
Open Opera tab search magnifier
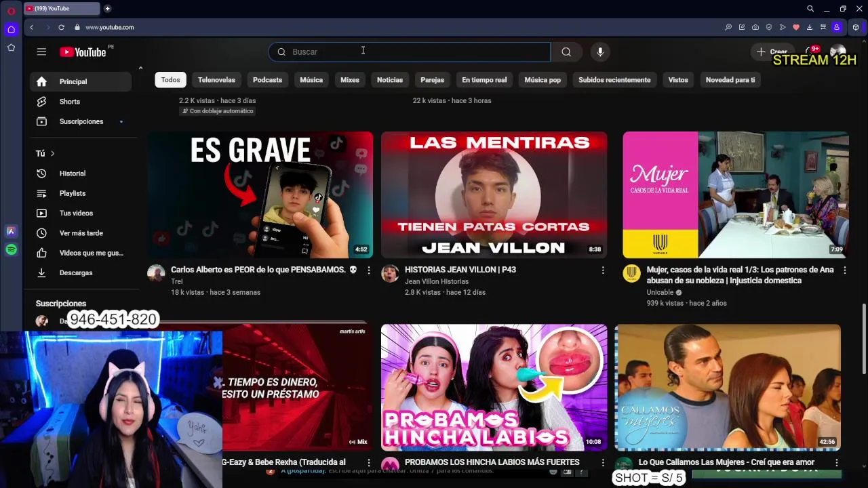(x=810, y=9)
